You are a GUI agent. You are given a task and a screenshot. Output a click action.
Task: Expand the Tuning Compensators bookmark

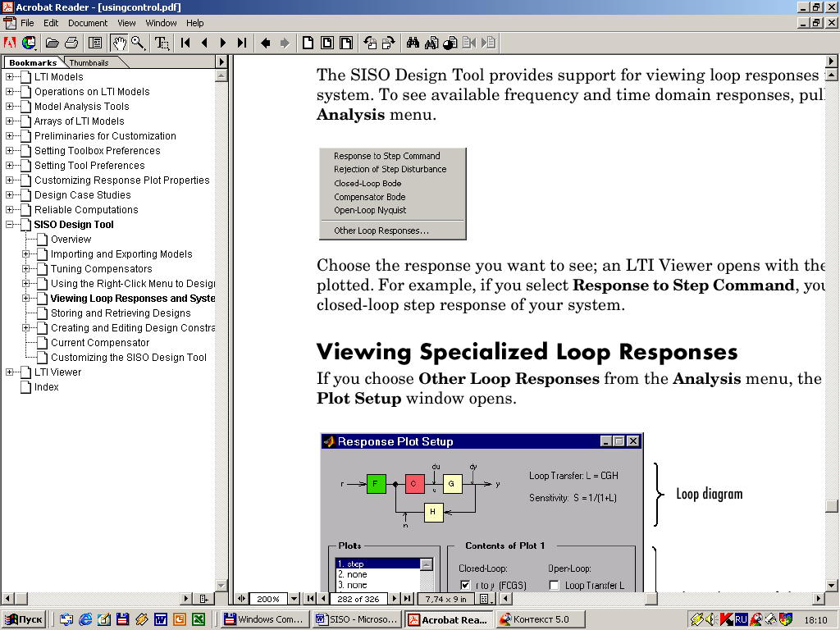pyautogui.click(x=25, y=268)
